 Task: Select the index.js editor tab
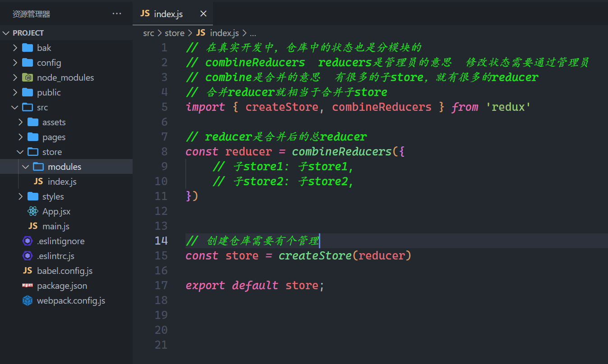click(x=173, y=14)
